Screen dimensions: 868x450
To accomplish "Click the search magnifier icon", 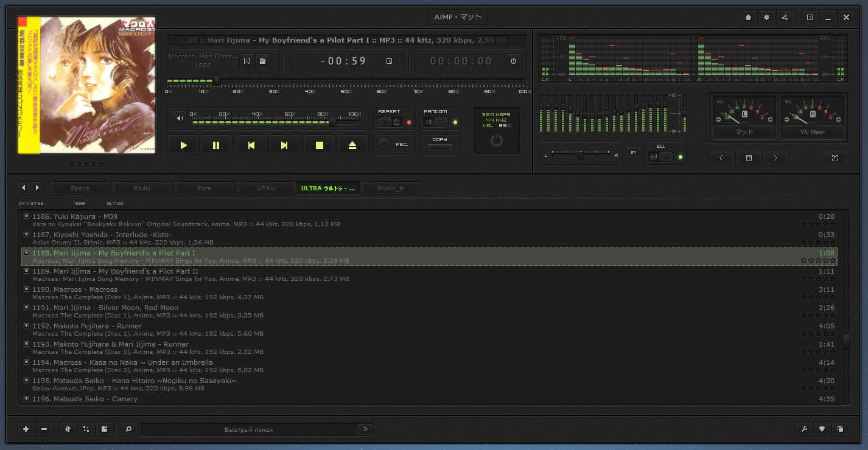I will tap(128, 429).
